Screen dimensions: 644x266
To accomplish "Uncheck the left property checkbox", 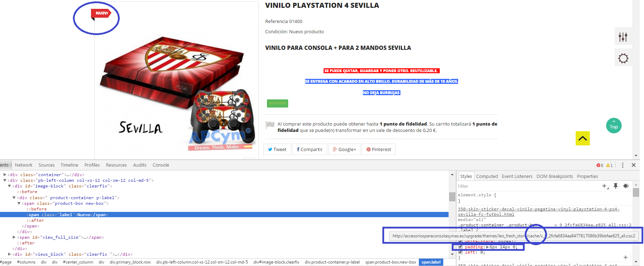I will click(x=460, y=252).
